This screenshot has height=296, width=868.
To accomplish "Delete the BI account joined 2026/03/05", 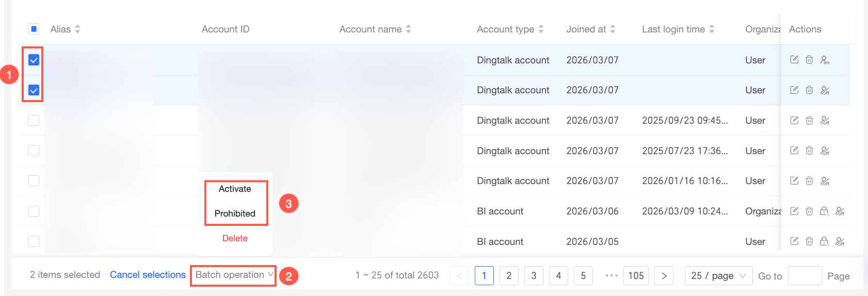I will click(x=809, y=241).
